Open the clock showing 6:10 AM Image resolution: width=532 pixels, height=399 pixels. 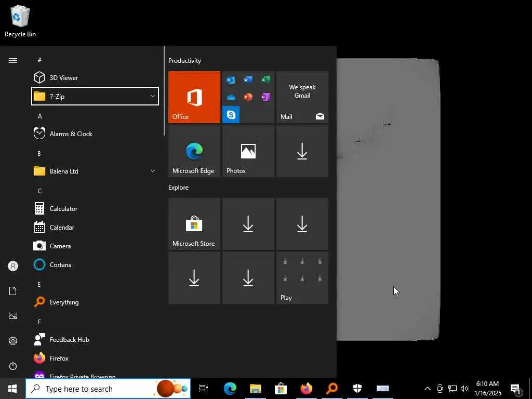(x=487, y=389)
